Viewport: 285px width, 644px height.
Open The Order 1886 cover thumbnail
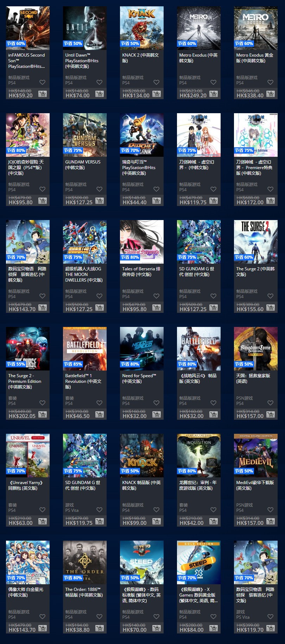(x=85, y=562)
